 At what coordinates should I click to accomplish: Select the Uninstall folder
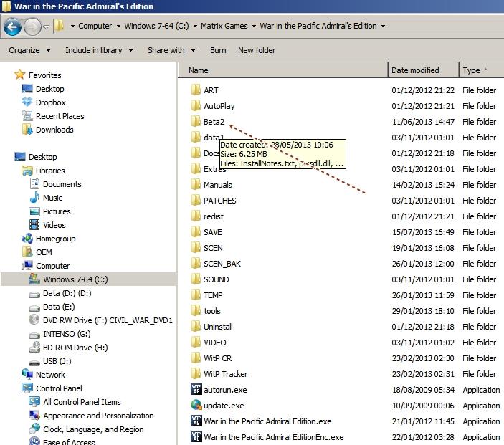coord(211,327)
